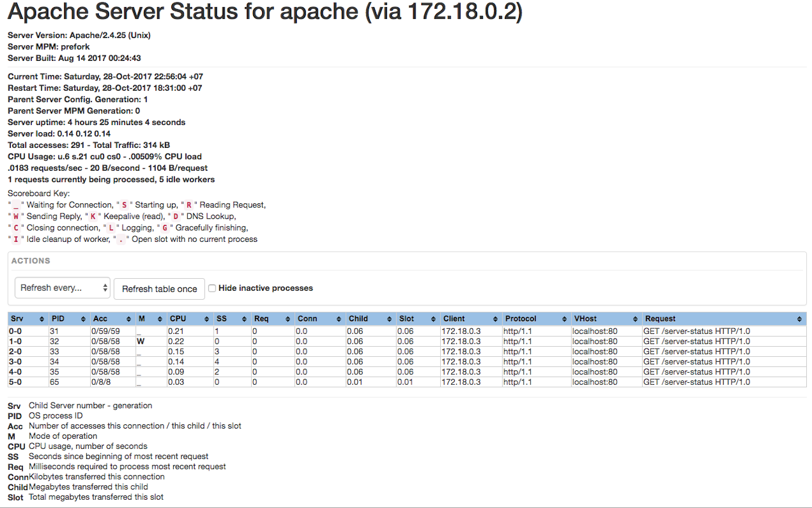812x508 pixels.
Task: Enable the "Hide inactive processes" checkbox
Action: [x=213, y=288]
